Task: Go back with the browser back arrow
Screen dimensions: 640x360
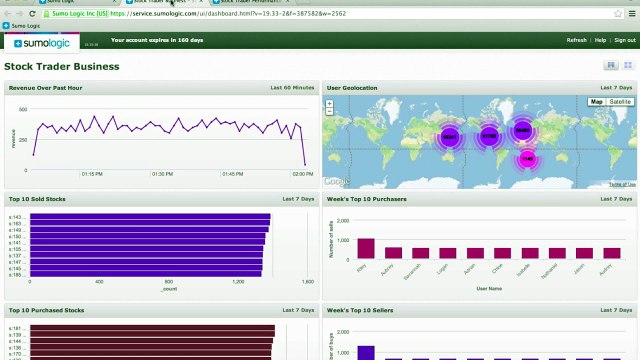Action: (8, 13)
